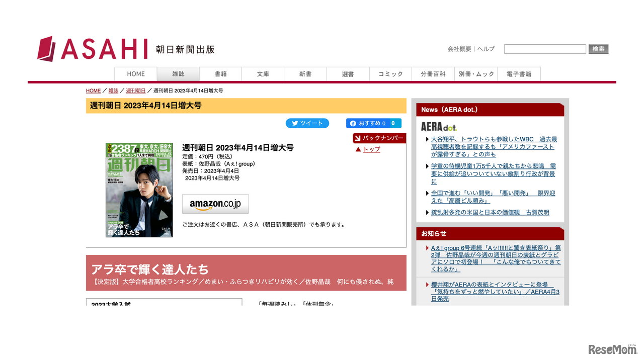Open the AERA dot. logo
This screenshot has height=361, width=644.
(439, 127)
